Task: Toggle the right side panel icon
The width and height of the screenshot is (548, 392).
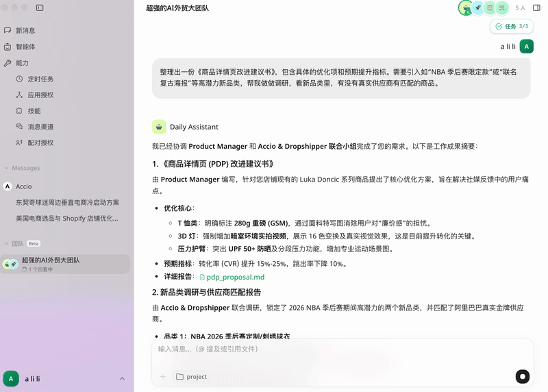Action: point(536,8)
